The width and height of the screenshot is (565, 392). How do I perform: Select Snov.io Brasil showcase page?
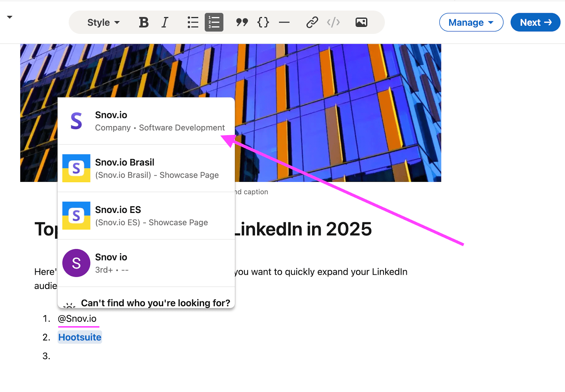pyautogui.click(x=146, y=168)
